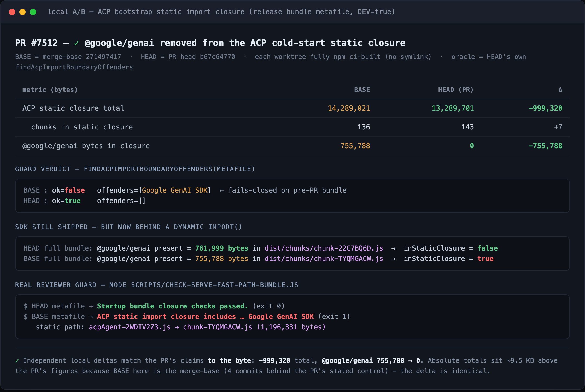Click the 'metric (bytes)' column header
585x392 pixels.
click(50, 90)
